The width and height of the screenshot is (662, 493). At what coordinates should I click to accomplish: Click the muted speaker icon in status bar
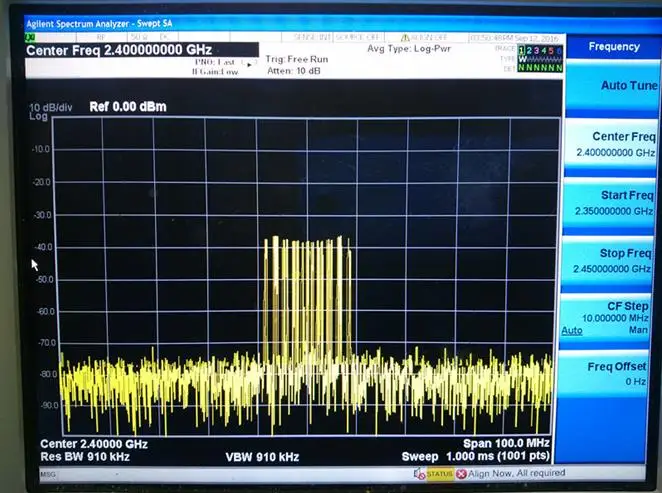pos(419,474)
